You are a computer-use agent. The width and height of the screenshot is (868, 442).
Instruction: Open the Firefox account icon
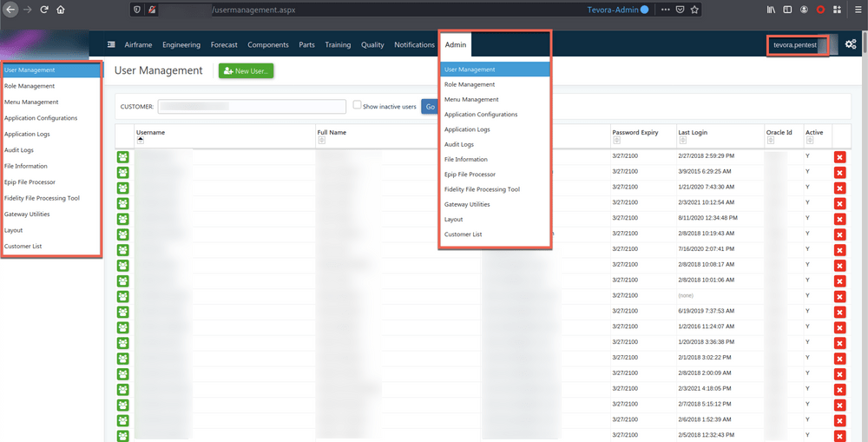click(804, 10)
